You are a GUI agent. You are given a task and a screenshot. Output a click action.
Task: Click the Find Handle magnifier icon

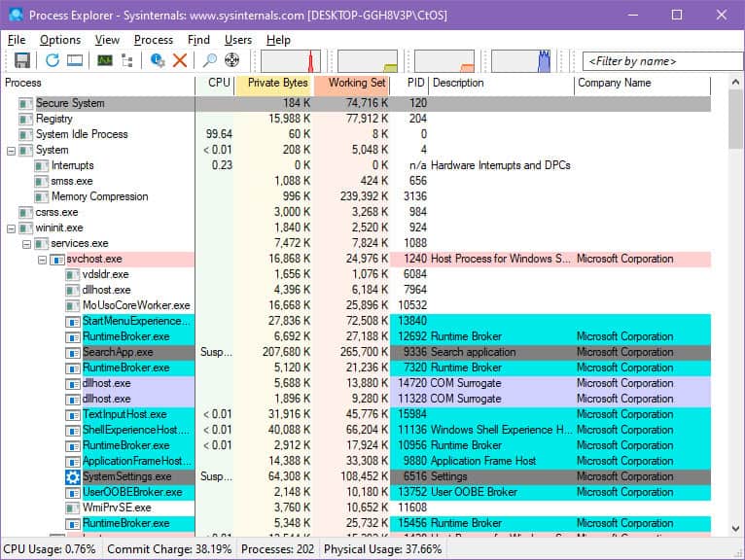[209, 60]
